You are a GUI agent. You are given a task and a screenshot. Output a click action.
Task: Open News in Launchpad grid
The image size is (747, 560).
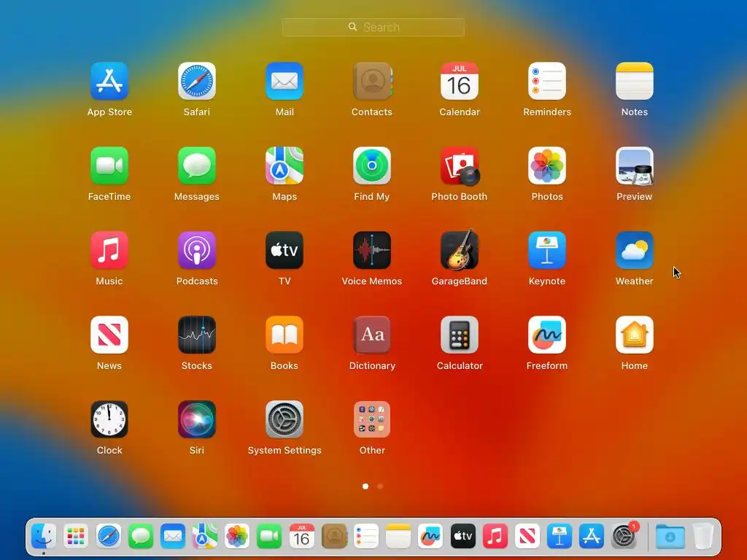(109, 335)
